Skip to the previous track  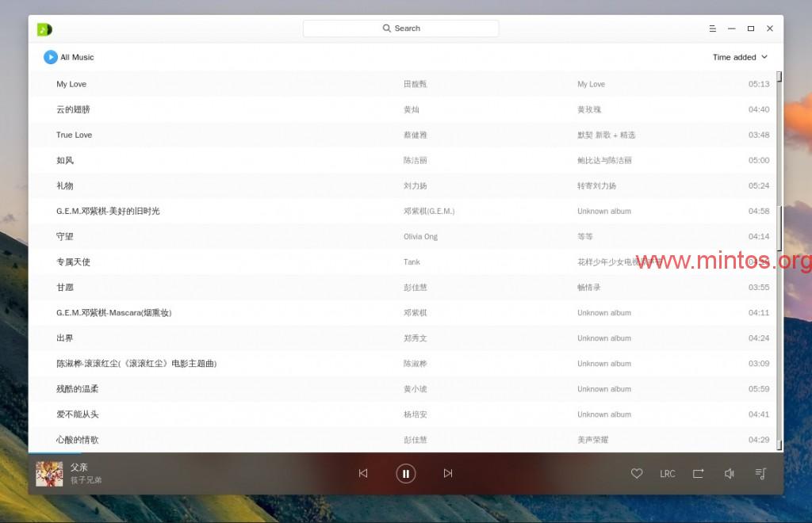pos(363,473)
